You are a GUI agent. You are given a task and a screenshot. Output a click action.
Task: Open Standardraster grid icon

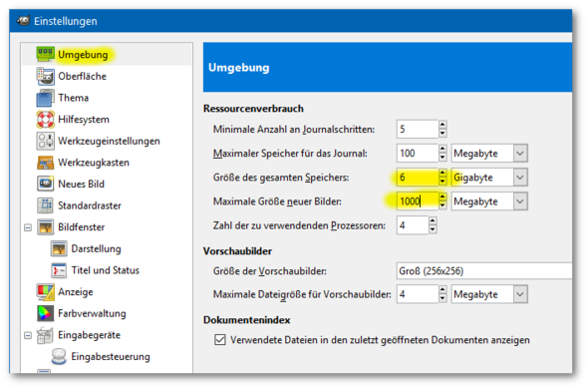(x=46, y=205)
